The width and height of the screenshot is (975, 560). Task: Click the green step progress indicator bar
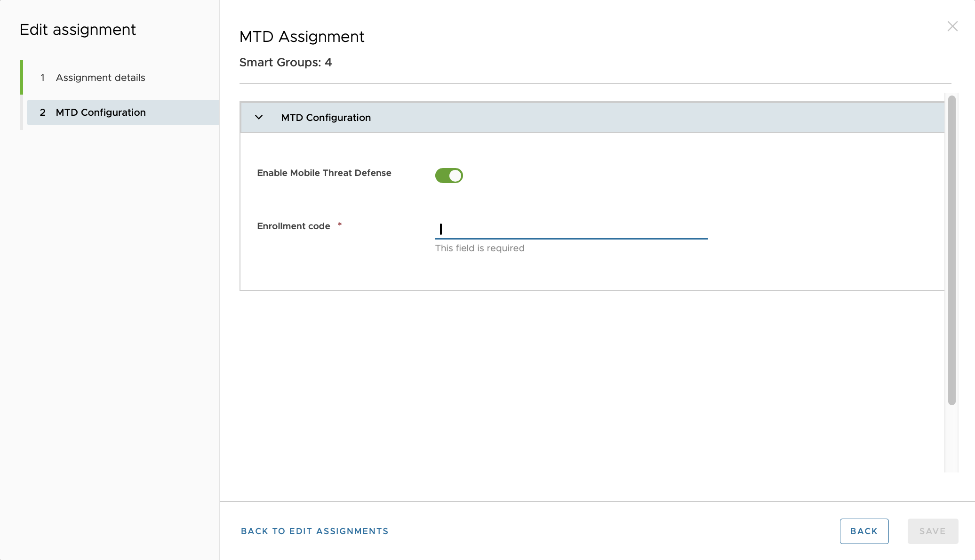[x=22, y=77]
